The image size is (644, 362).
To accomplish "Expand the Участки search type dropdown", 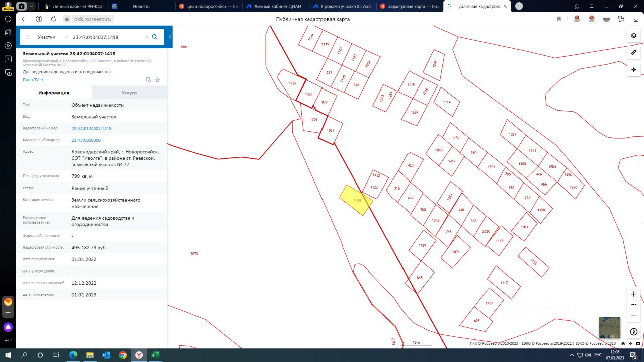I will 52,37.
